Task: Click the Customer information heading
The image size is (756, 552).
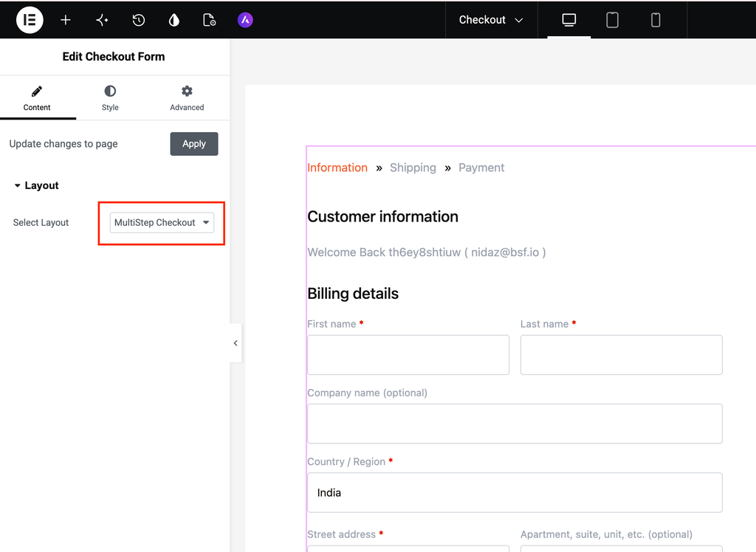Action: [x=383, y=217]
